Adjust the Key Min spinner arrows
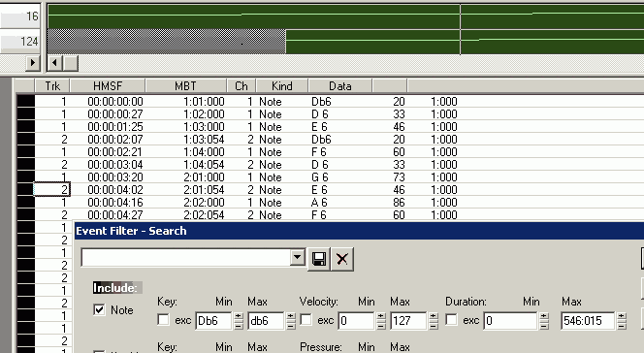The height and width of the screenshot is (353, 644). tap(239, 321)
